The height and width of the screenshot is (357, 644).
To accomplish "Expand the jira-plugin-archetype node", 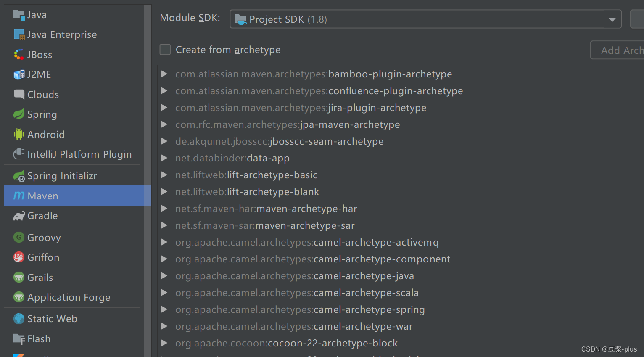I will (164, 108).
